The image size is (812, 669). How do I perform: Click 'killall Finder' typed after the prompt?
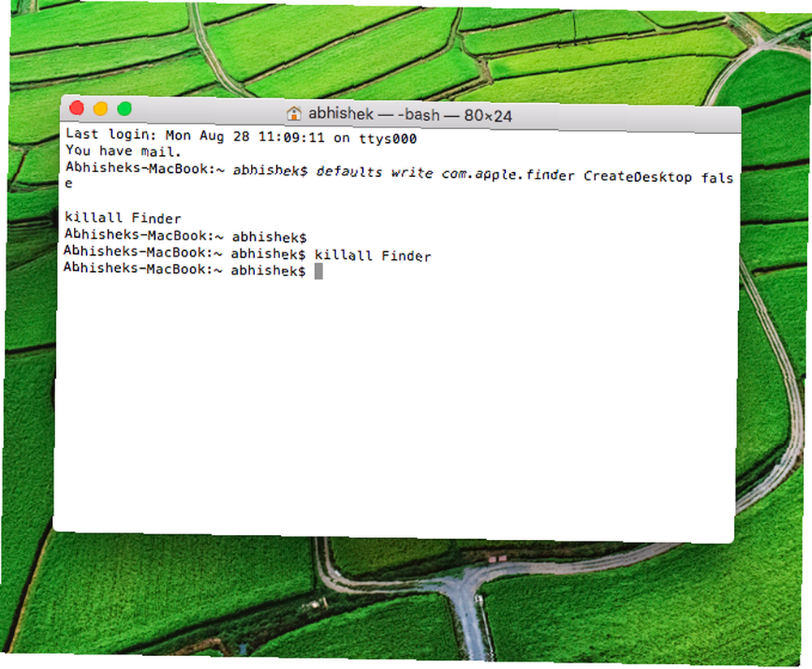pyautogui.click(x=373, y=256)
